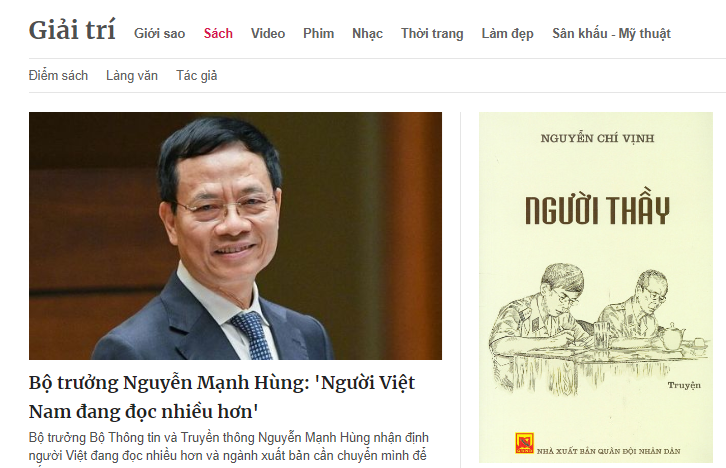Switch to the Điểm sách sub-tab
The image size is (726, 468).
point(58,75)
